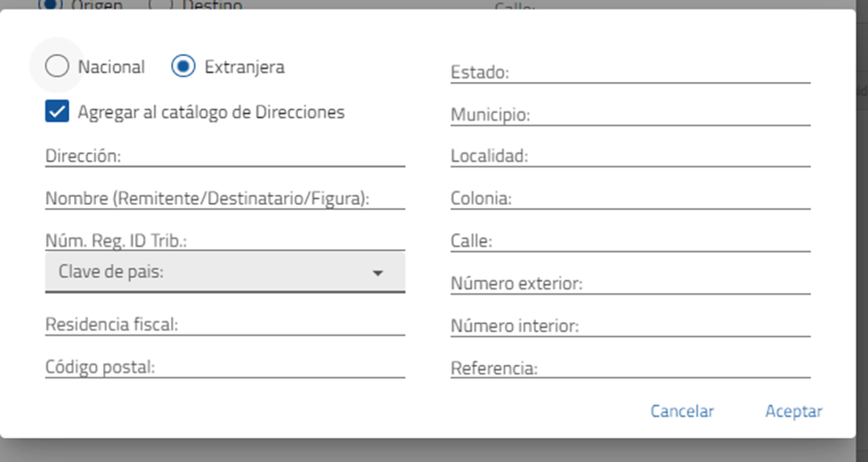Image resolution: width=868 pixels, height=462 pixels.
Task: Confirm with the Aceptar button
Action: tap(793, 411)
